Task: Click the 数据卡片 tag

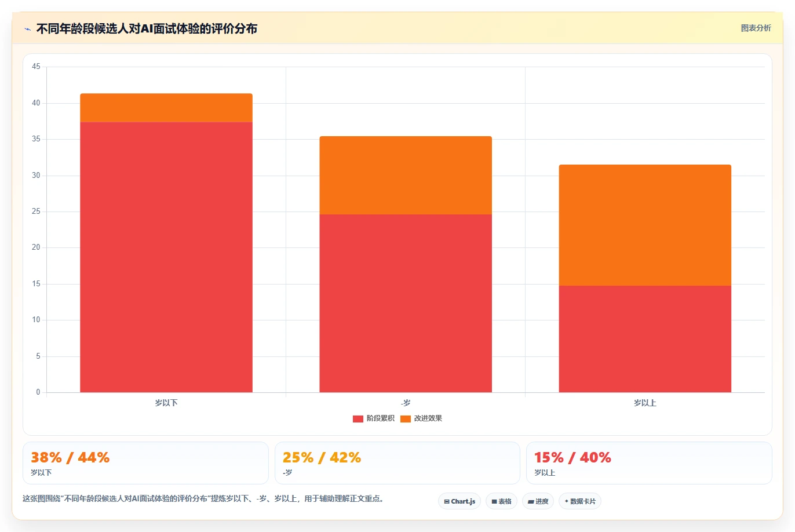Action: pos(580,501)
